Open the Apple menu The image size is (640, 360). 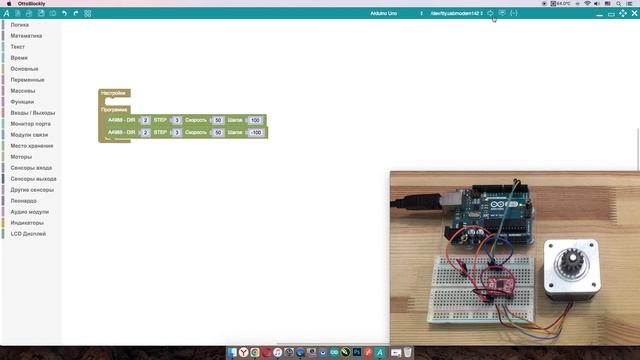9,3
